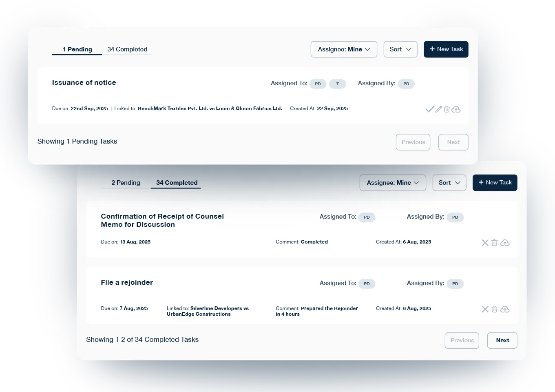Select the 'PD' Assigned By chip on 'File a rejoinder'

(455, 283)
